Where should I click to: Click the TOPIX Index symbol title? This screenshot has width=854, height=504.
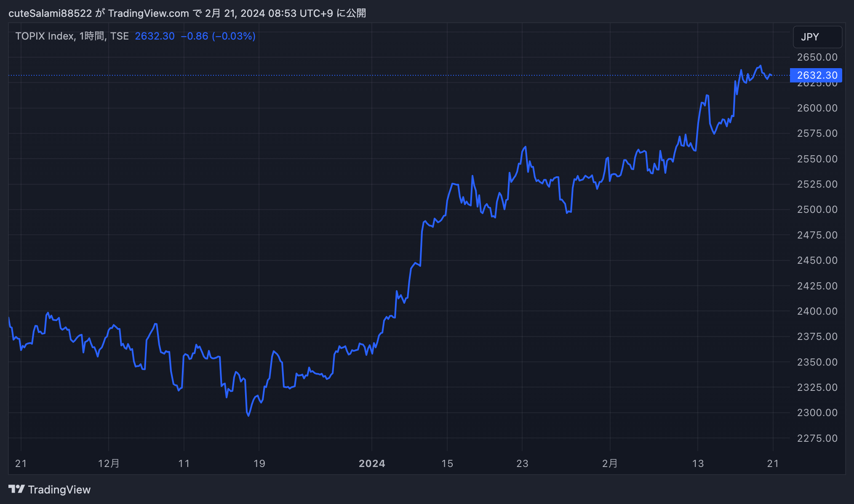45,36
